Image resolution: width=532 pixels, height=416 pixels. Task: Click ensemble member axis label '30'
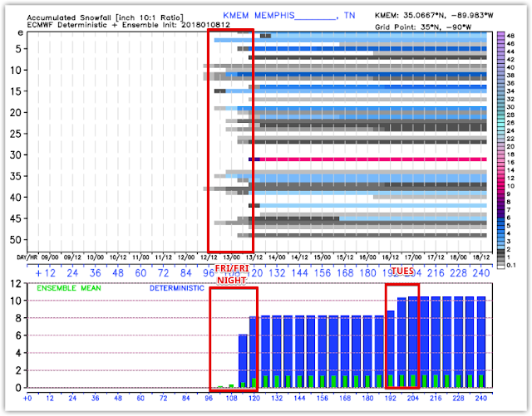tap(16, 155)
